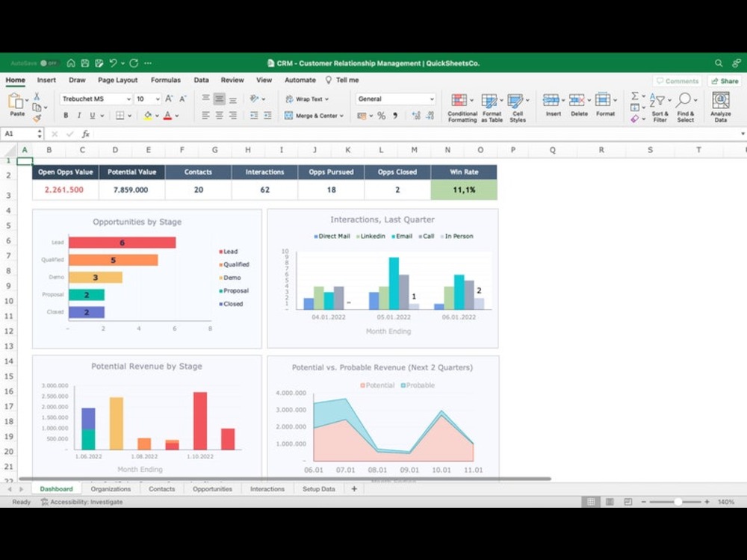Screen dimensions: 747x560
Task: Increase font size with larger A icon
Action: tap(169, 99)
